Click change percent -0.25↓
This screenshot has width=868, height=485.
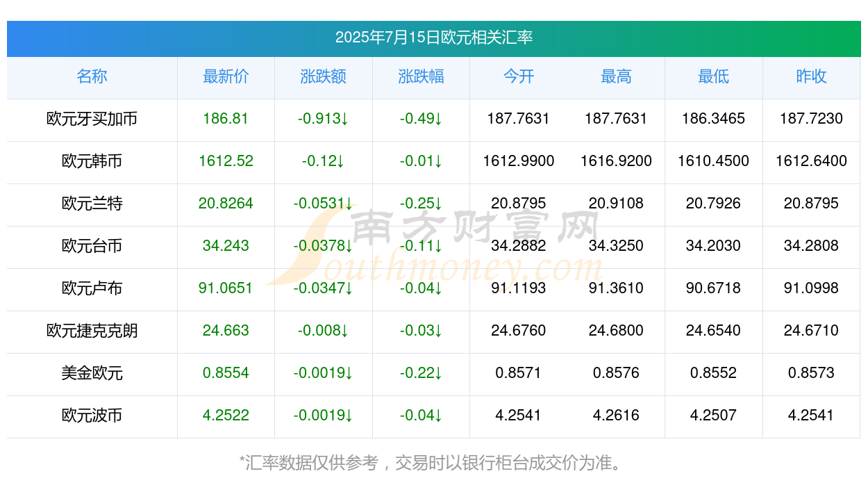(x=421, y=204)
